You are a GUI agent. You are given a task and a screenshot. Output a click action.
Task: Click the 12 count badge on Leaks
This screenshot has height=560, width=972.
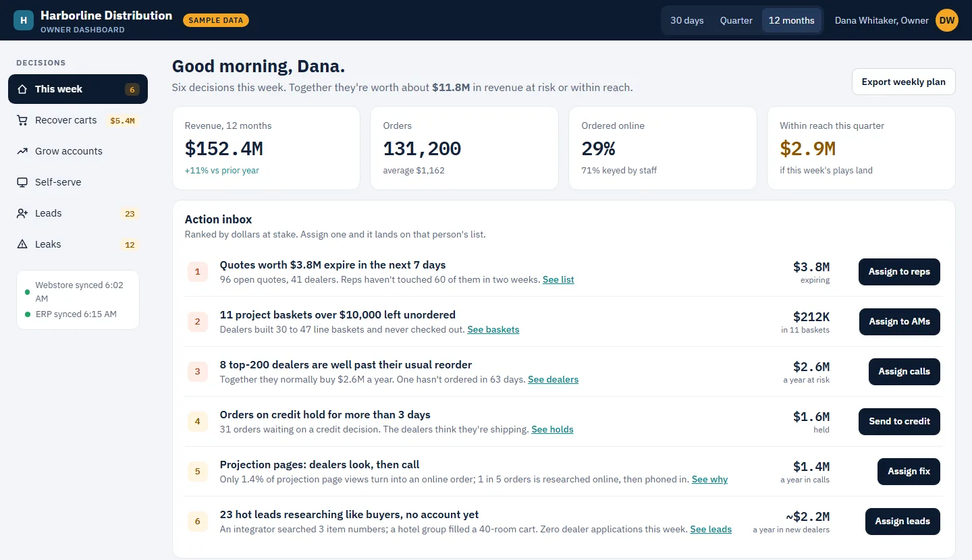(x=130, y=245)
